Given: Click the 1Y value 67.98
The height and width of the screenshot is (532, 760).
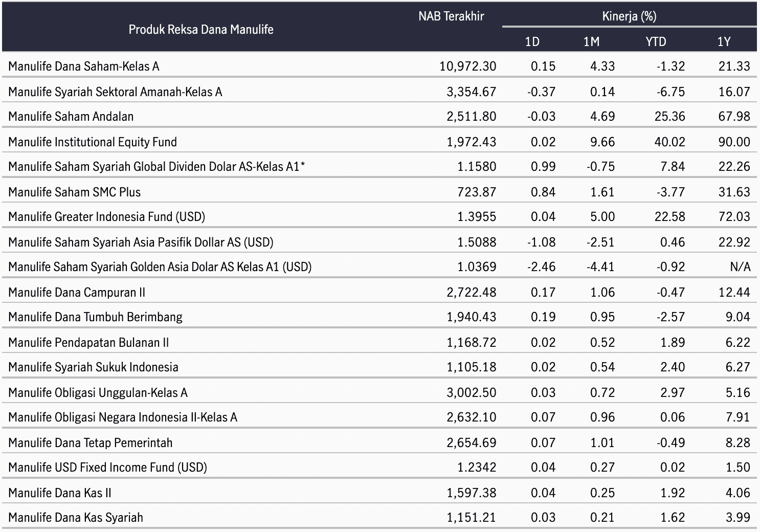Looking at the screenshot, I should (734, 116).
